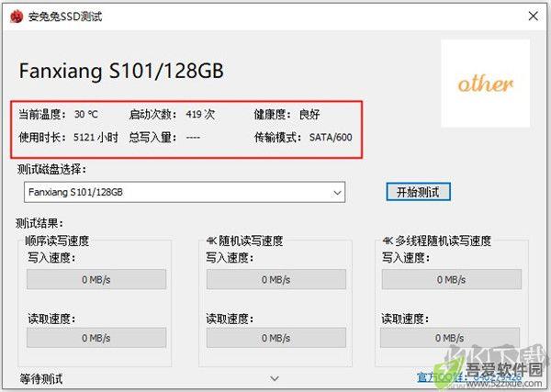551x392 pixels.
Task: Click the 测试结果 label
Action: (39, 223)
